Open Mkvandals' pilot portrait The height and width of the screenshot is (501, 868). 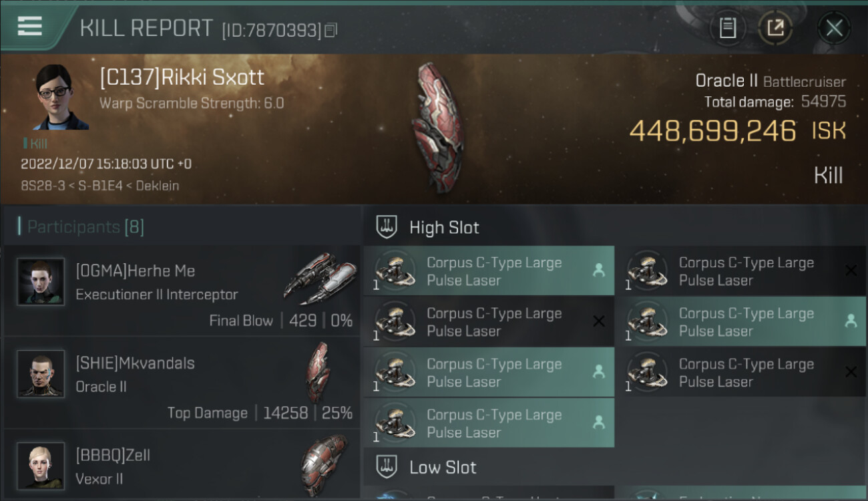click(x=41, y=373)
